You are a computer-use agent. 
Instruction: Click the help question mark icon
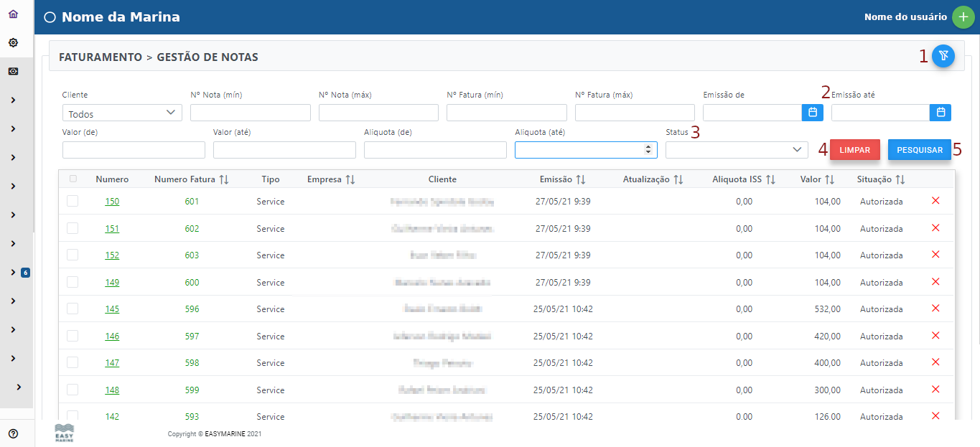[x=13, y=433]
